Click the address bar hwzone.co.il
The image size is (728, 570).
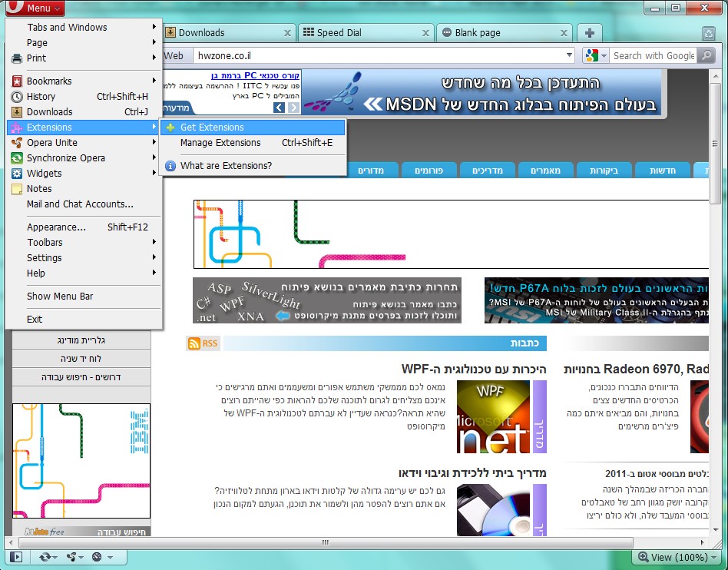[x=379, y=56]
